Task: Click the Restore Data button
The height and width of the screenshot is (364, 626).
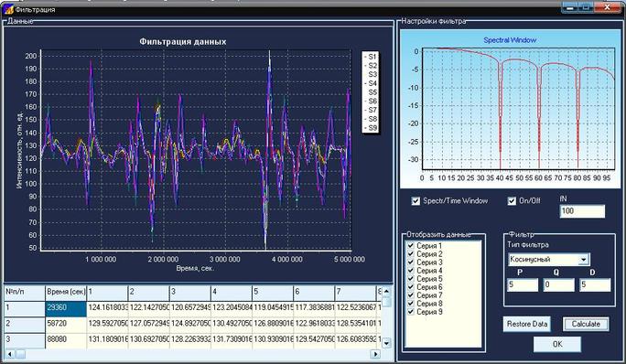Action: tap(527, 324)
